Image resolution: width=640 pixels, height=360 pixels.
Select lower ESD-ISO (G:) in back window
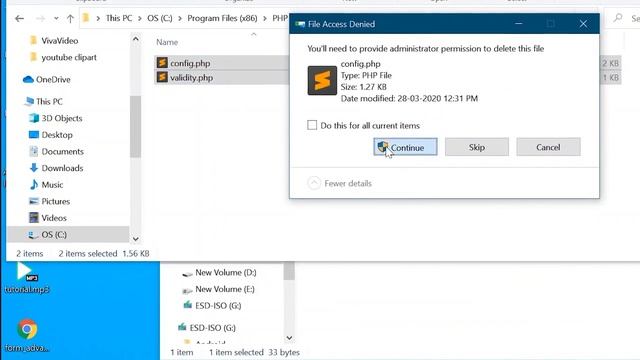click(x=212, y=328)
